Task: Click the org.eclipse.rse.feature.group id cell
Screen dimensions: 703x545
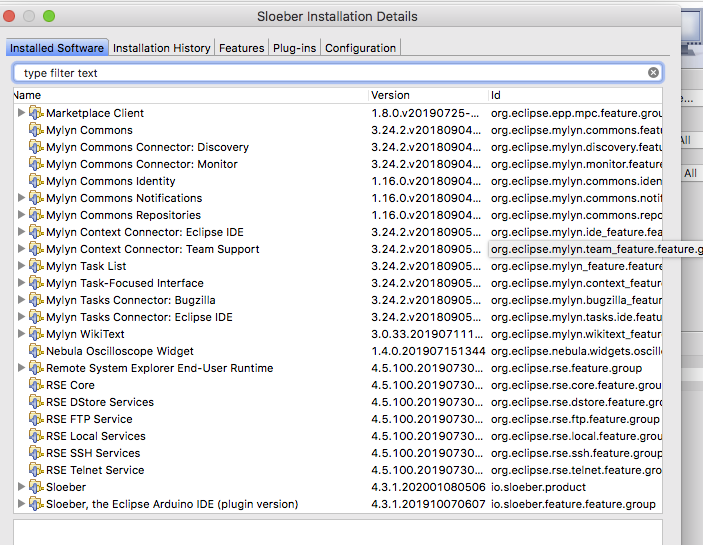Action: point(566,368)
